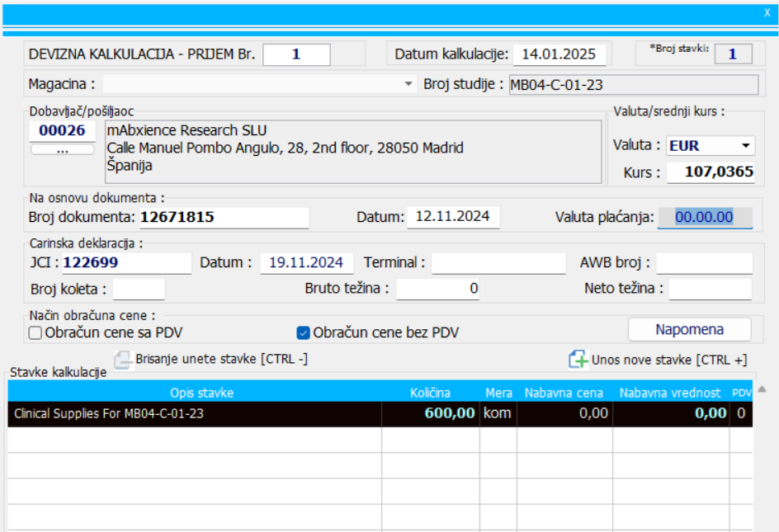Select the 'Clinical Supplies For MB04-C-01-23' row

pyautogui.click(x=195, y=414)
